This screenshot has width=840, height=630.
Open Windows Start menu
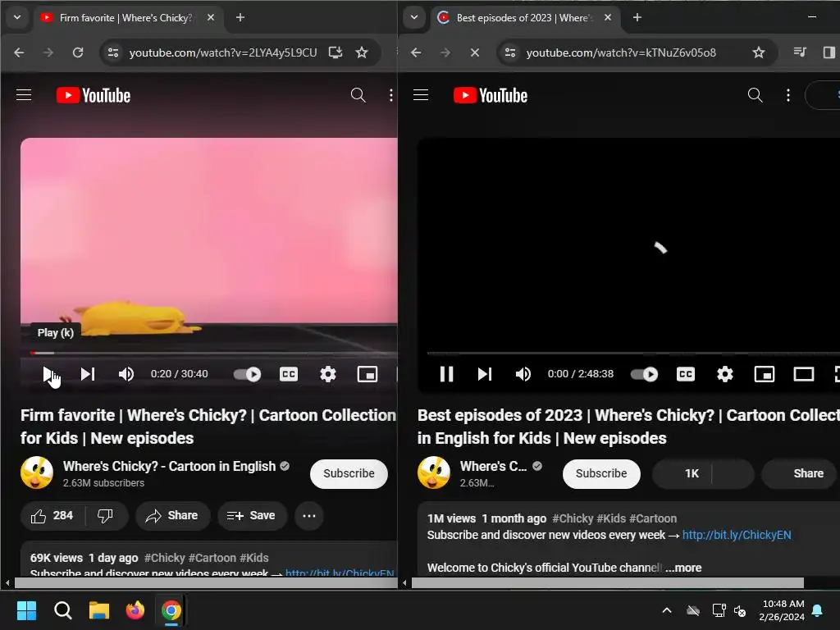27,610
